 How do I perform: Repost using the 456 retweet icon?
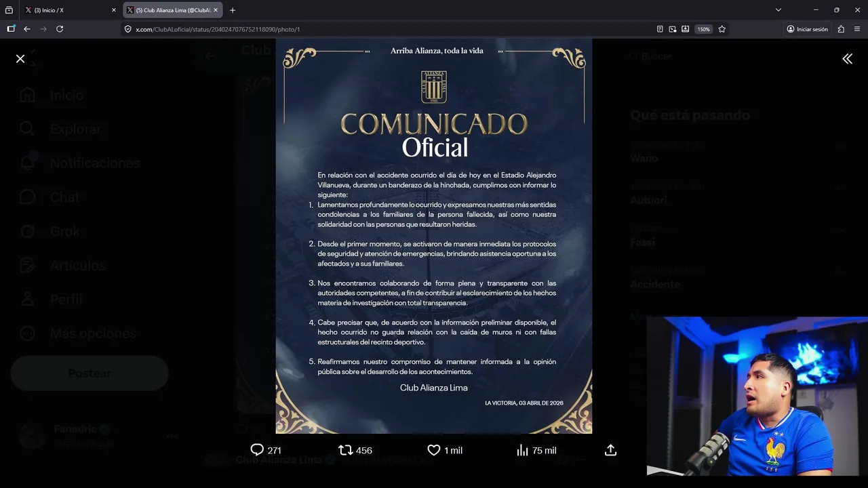coord(355,450)
